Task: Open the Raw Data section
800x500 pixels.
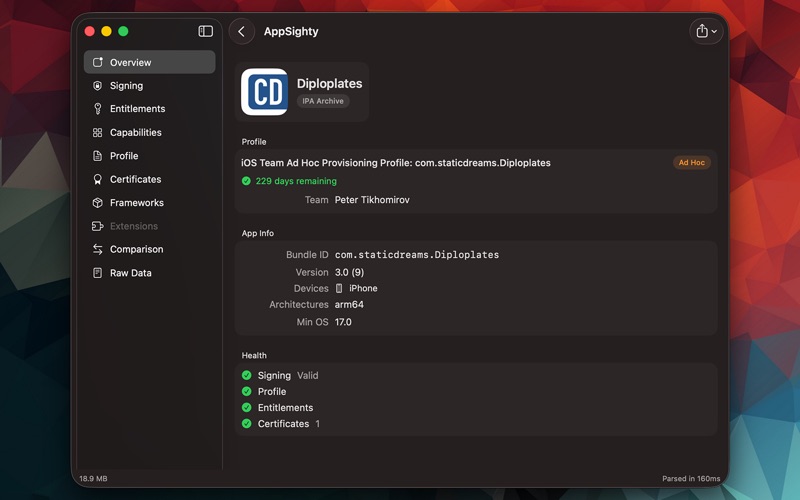Action: (149, 273)
